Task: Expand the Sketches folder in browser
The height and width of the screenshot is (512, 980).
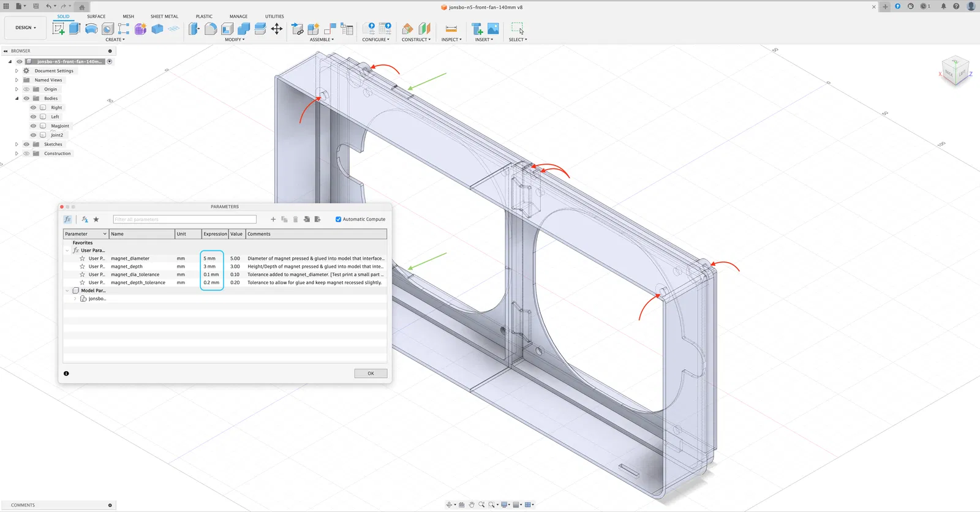Action: (x=17, y=145)
